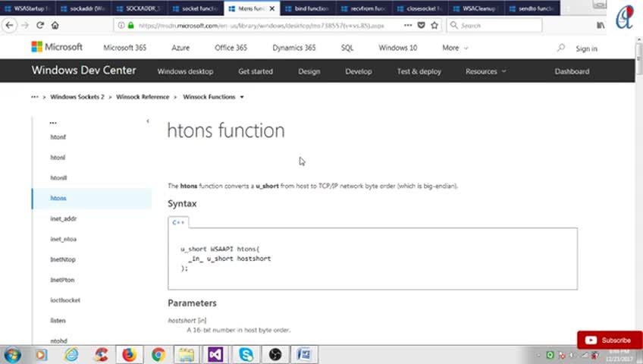The height and width of the screenshot is (364, 643).
Task: Click the Pocket save icon
Action: pyautogui.click(x=421, y=26)
